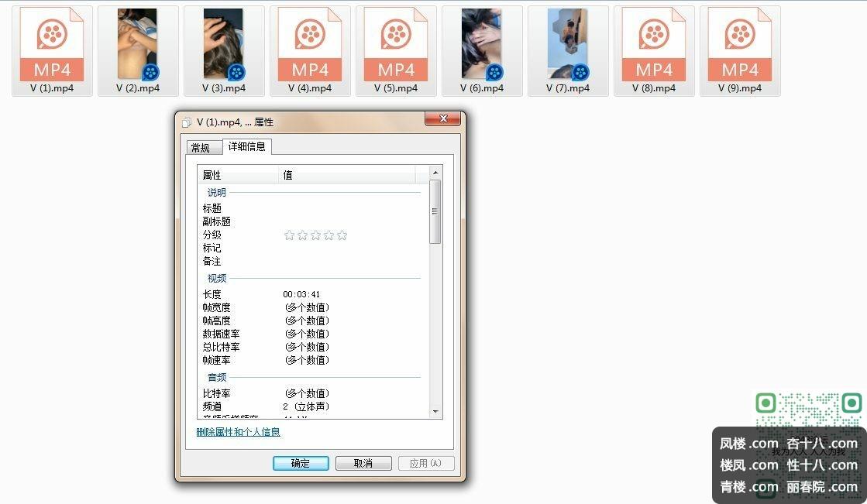Click the scrollbar down arrow in details list
The height and width of the screenshot is (504, 867).
[435, 411]
